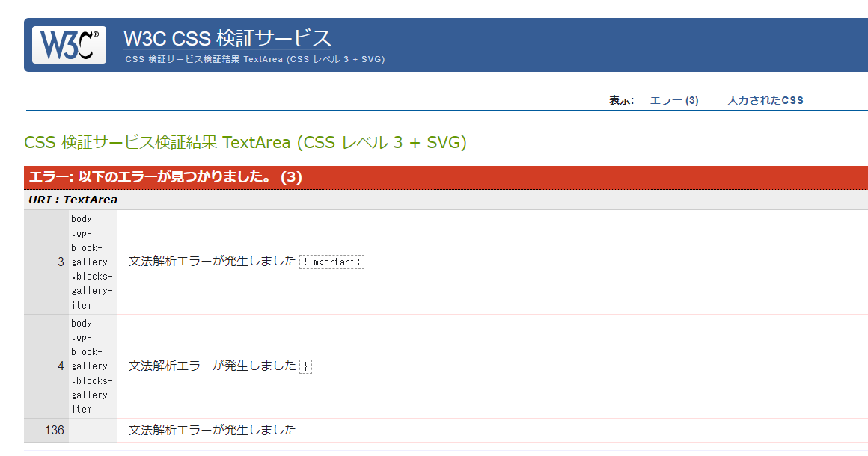Click line number 136 in error table
The width and height of the screenshot is (868, 456).
(54, 430)
